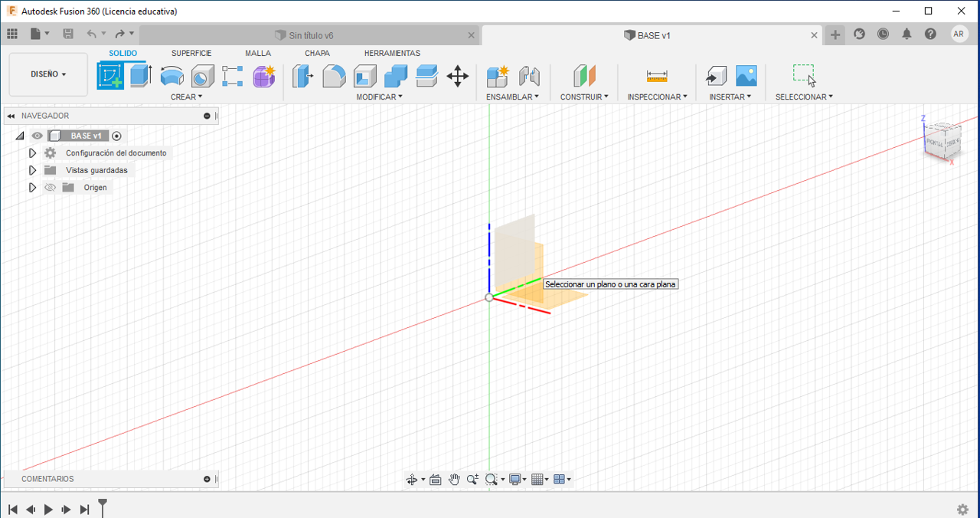The height and width of the screenshot is (518, 980).
Task: Select the Combine tool
Action: (396, 76)
